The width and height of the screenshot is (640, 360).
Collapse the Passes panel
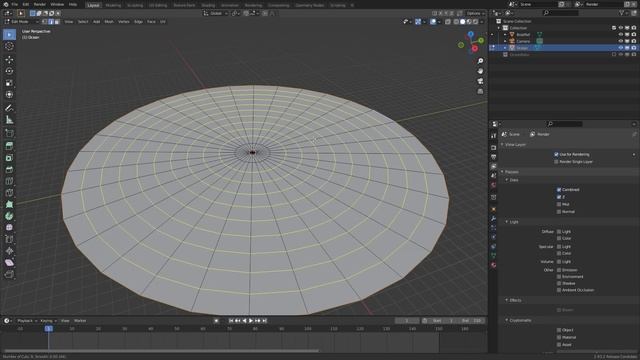502,172
